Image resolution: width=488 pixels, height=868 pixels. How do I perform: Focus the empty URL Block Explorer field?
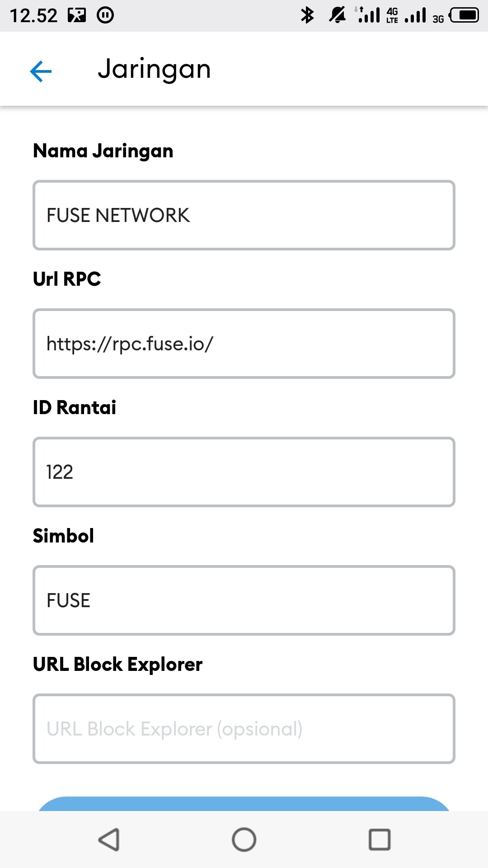244,729
